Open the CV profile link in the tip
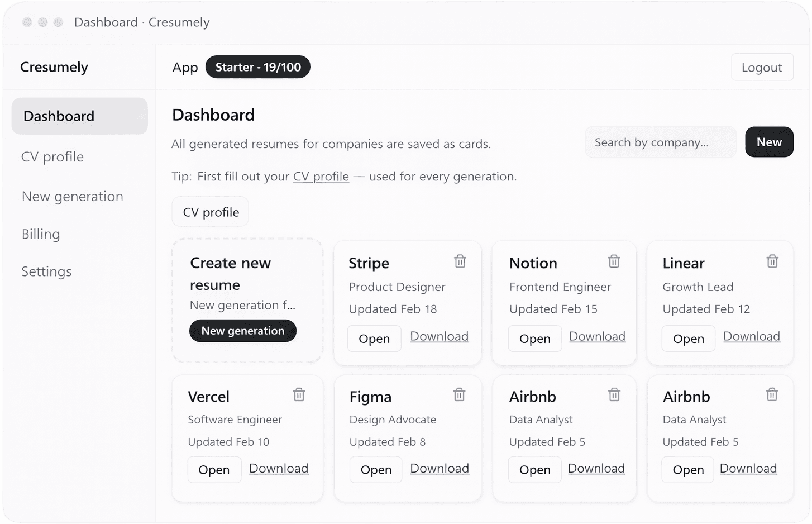The height and width of the screenshot is (524, 812). click(x=321, y=177)
